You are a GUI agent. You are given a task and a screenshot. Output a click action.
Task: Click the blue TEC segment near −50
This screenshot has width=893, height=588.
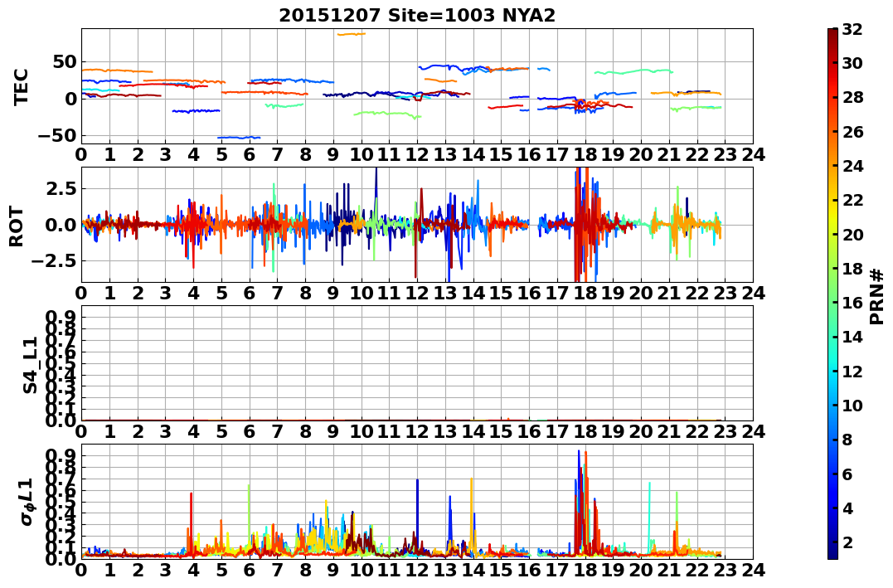[x=239, y=138]
